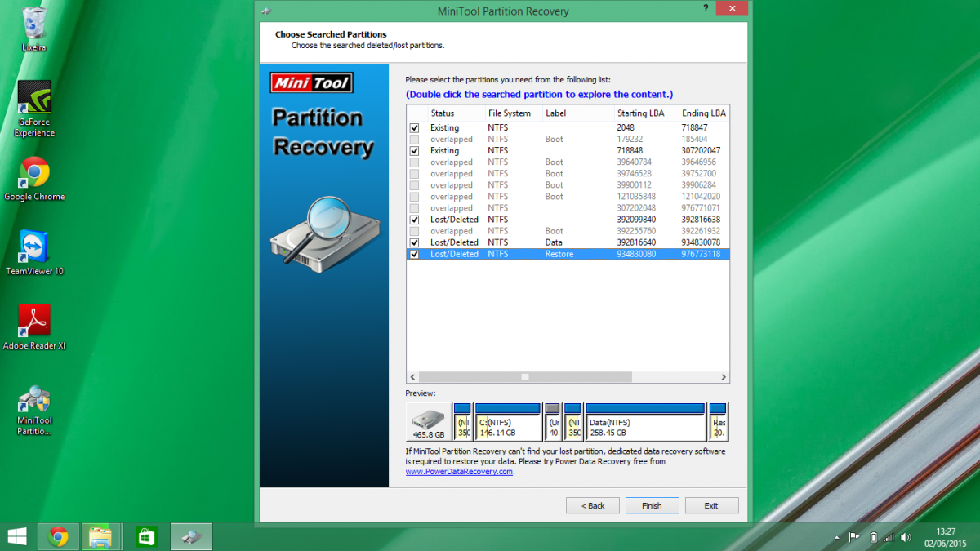This screenshot has height=551, width=980.
Task: Select the C:(NTFS) 146.14 GB preview block
Action: point(508,422)
